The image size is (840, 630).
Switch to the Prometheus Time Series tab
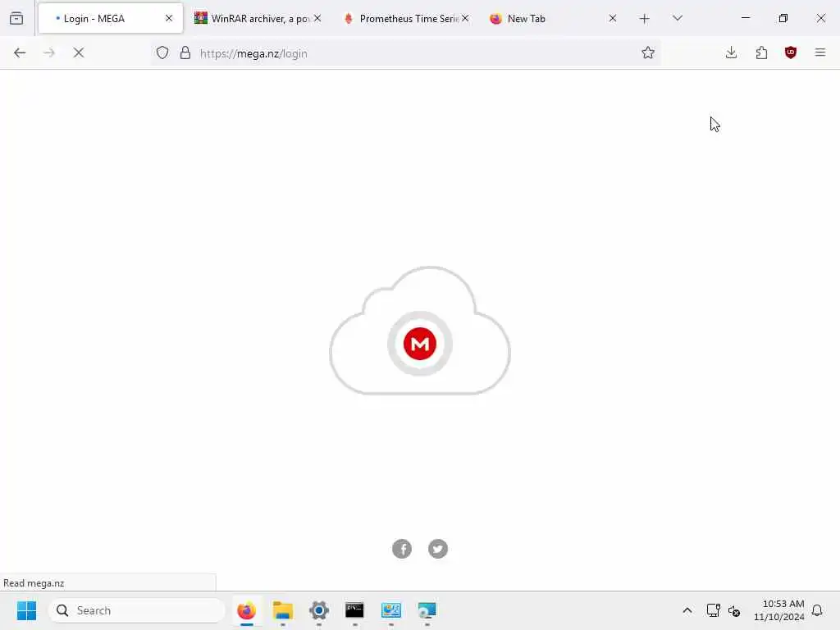tap(403, 18)
